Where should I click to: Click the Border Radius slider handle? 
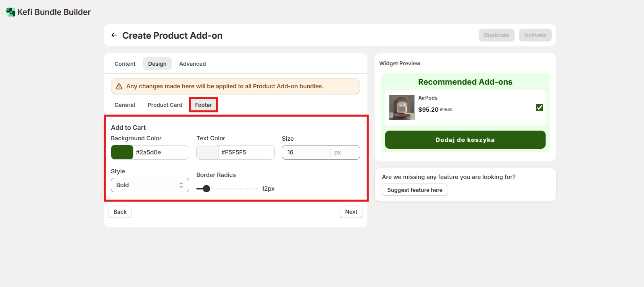pos(206,189)
